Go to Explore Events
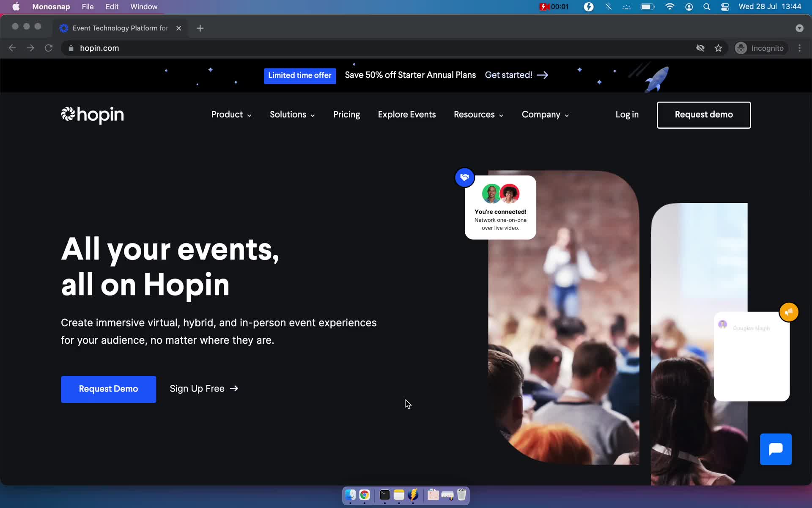The width and height of the screenshot is (812, 508). (x=407, y=115)
